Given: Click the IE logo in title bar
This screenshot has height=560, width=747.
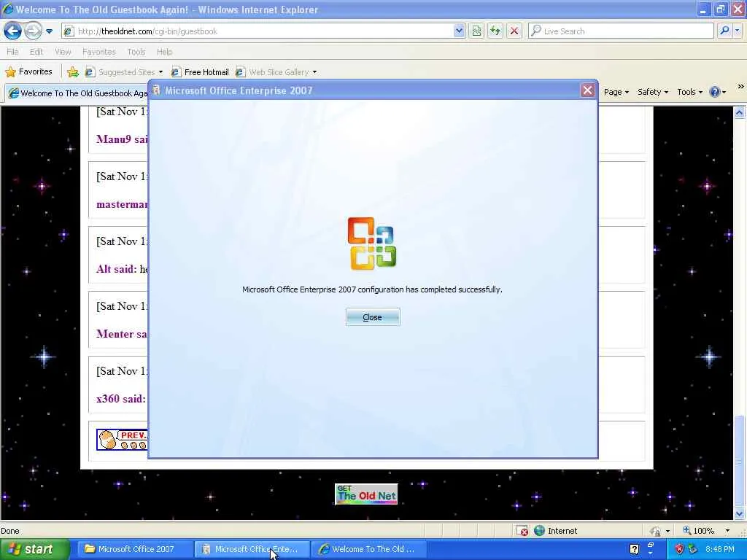Looking at the screenshot, I should point(7,9).
